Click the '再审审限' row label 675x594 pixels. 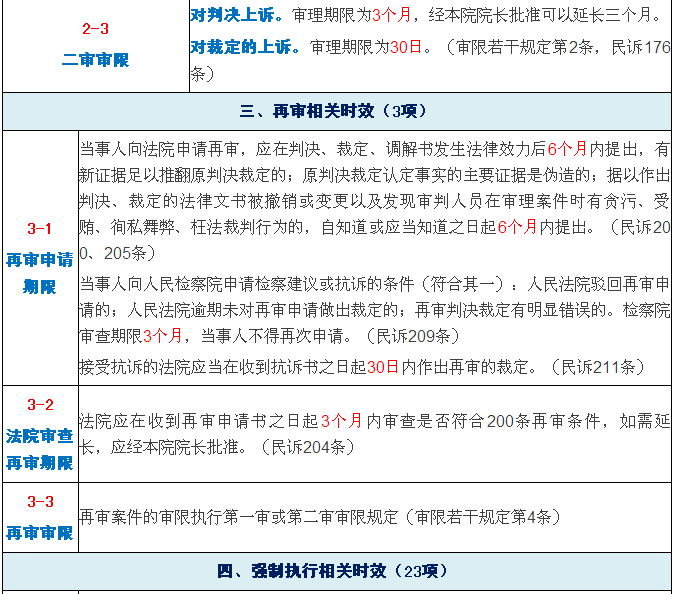pyautogui.click(x=40, y=533)
